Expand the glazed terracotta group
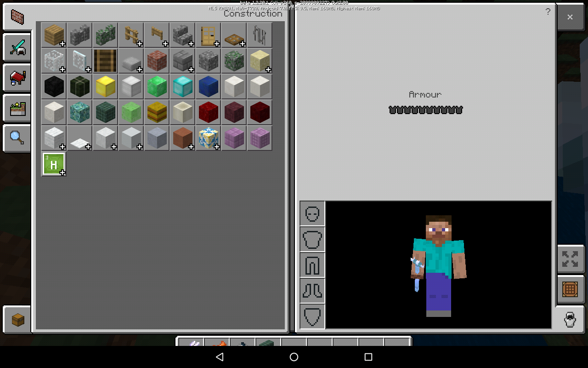 (209, 138)
